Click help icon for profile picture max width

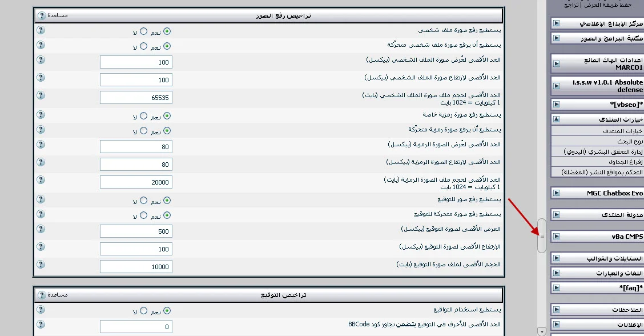[x=41, y=59]
